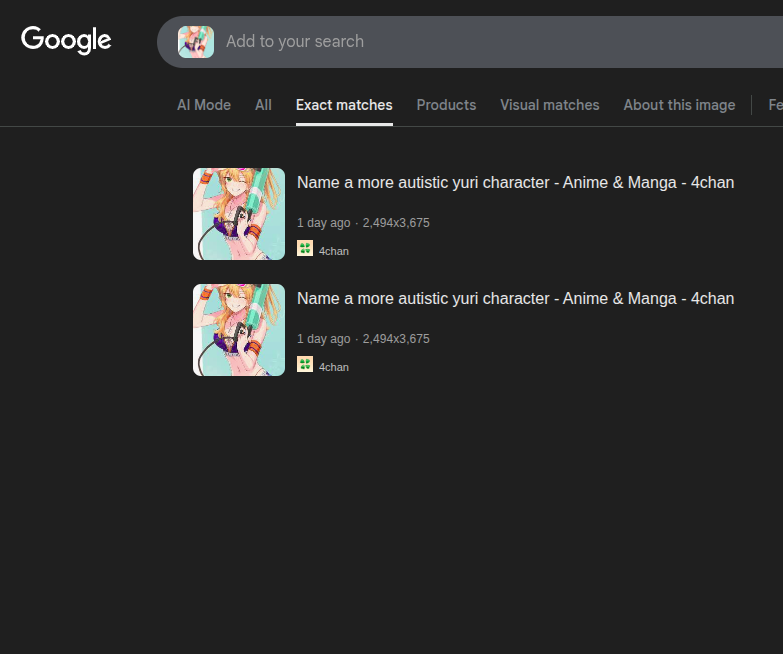The width and height of the screenshot is (783, 654).
Task: Switch to the All tab
Action: pyautogui.click(x=263, y=105)
